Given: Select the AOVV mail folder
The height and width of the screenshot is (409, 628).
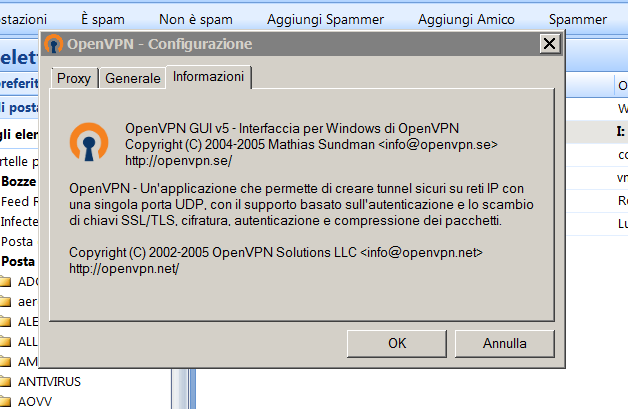Looking at the screenshot, I should pos(35,401).
